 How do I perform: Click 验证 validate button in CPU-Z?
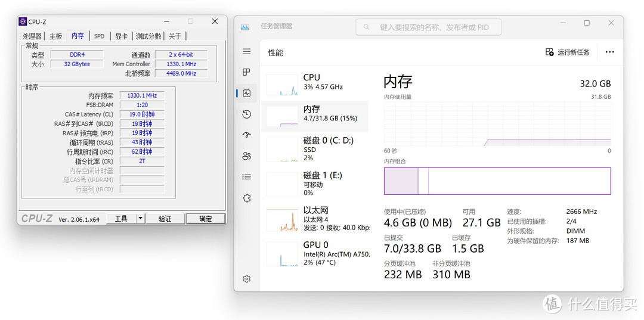click(165, 219)
